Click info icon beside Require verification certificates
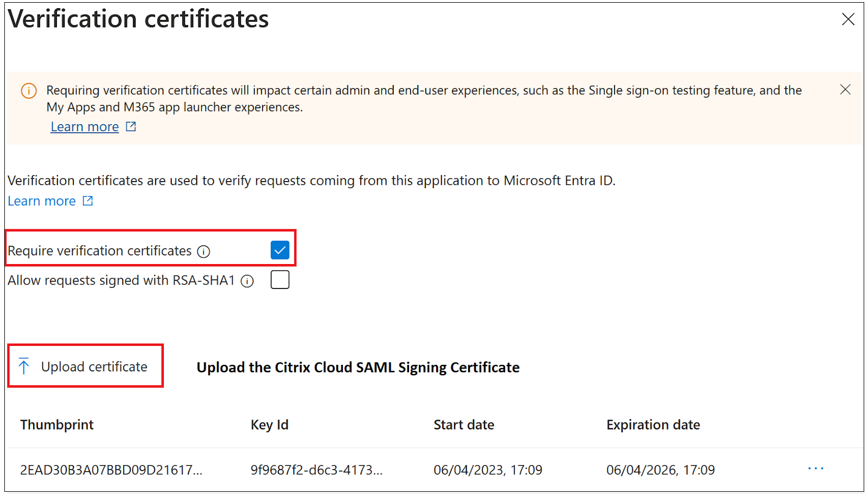This screenshot has height=495, width=868. (x=203, y=252)
